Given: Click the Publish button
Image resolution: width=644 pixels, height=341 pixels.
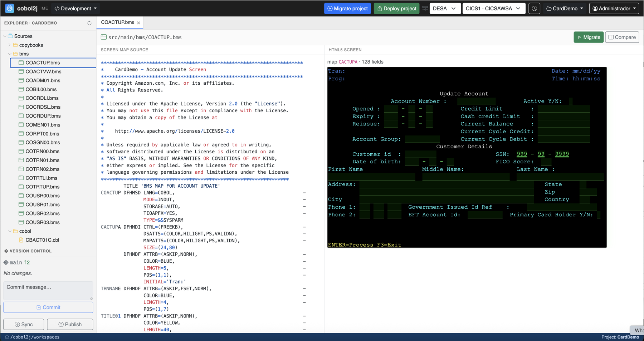Looking at the screenshot, I should pos(70,325).
